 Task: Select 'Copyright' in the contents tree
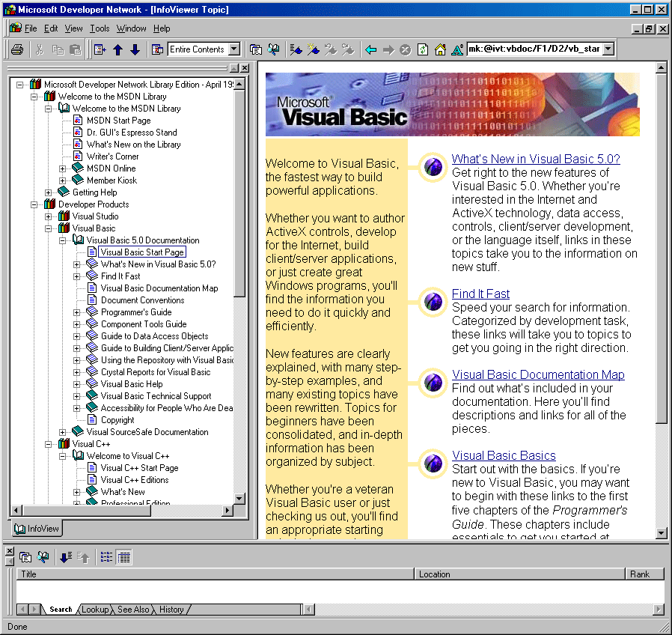click(x=117, y=420)
